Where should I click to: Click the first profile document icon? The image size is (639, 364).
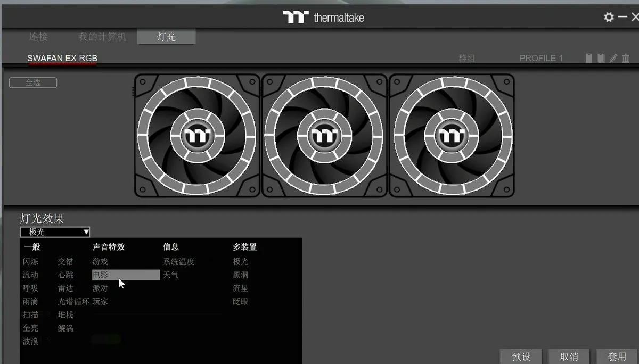589,58
